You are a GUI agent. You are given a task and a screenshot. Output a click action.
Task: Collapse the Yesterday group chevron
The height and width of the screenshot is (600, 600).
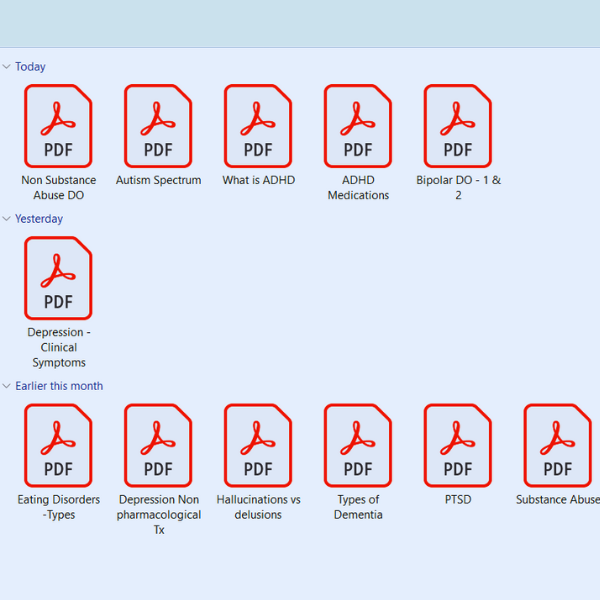(6, 219)
